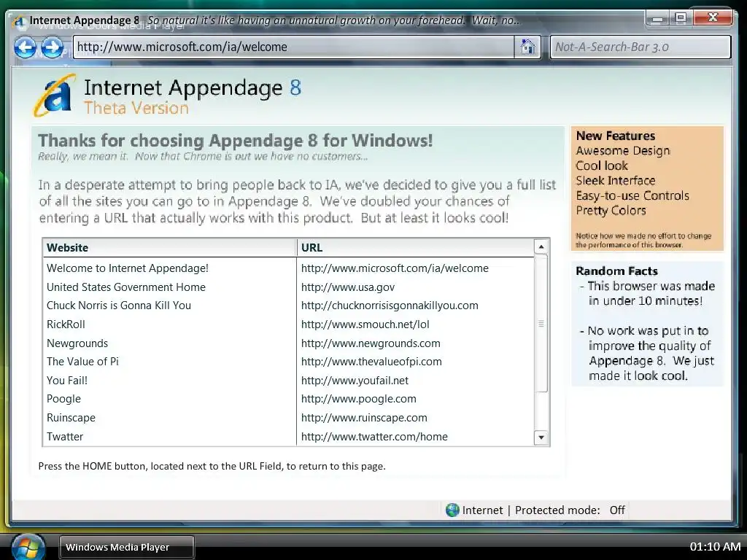Close the Internet Appendage window
This screenshot has width=747, height=560.
(x=713, y=18)
